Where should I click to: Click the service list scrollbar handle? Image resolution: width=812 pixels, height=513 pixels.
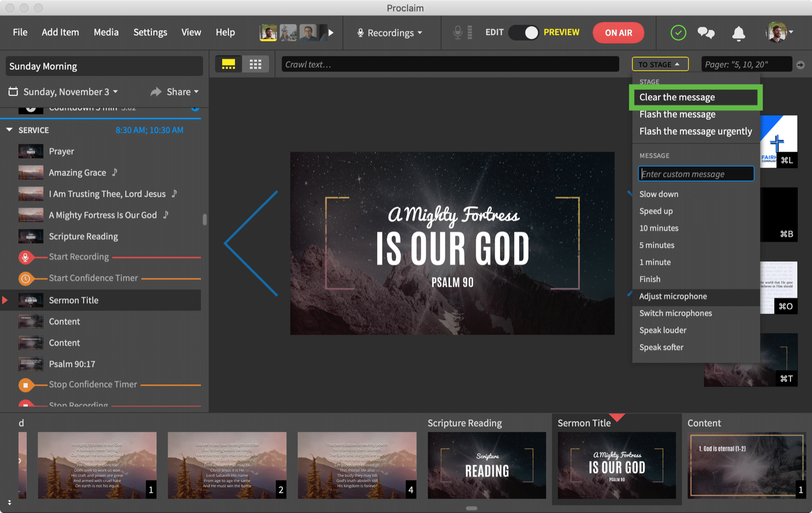coord(205,219)
